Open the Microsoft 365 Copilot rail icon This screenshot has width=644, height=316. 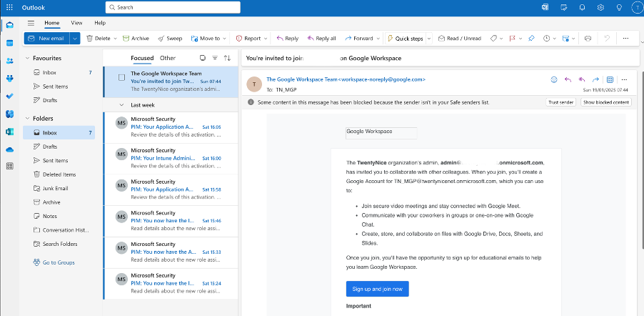9,114
